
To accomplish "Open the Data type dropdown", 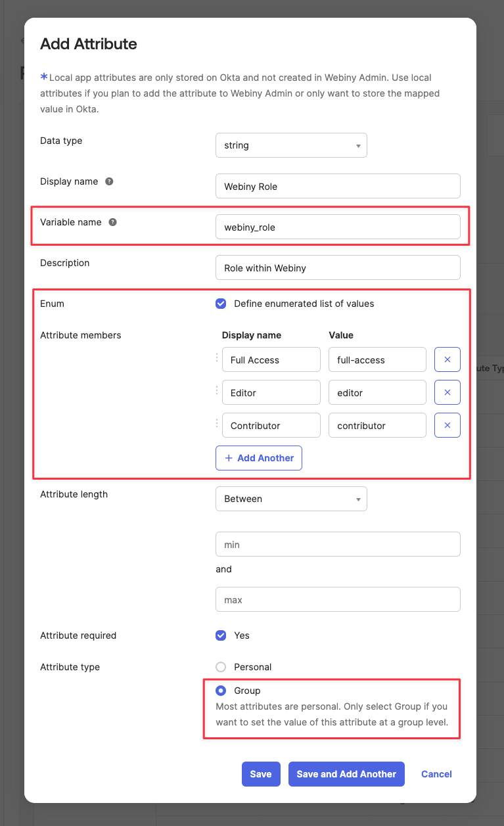I will pos(291,145).
